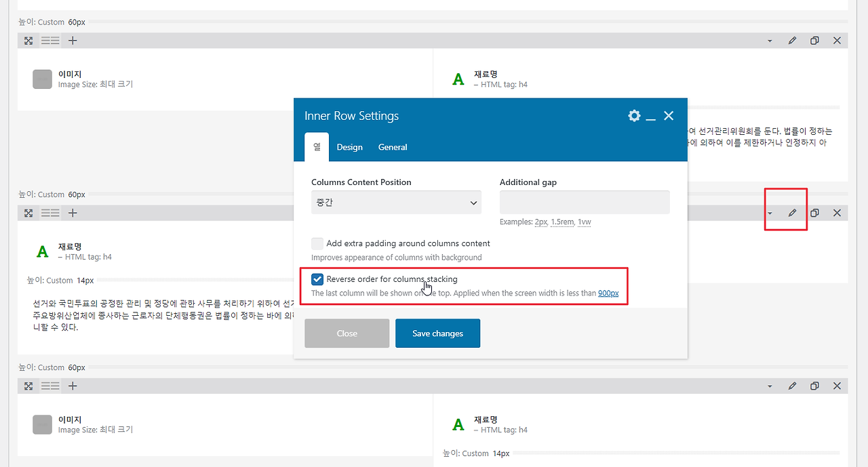This screenshot has width=868, height=467.
Task: Toggle the middle inner row collapse arrow
Action: pos(770,213)
